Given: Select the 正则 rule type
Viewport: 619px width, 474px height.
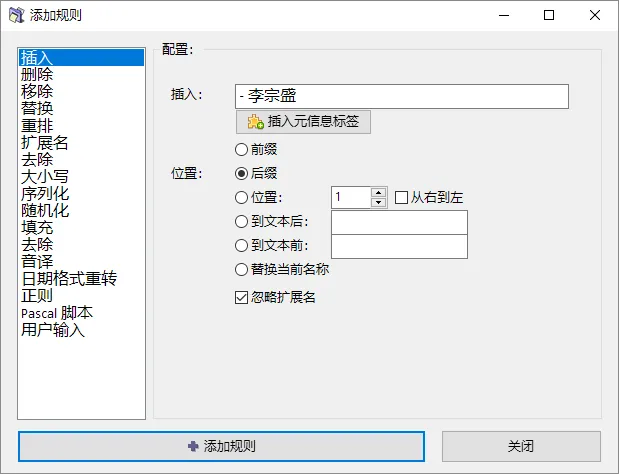Looking at the screenshot, I should point(81,296).
